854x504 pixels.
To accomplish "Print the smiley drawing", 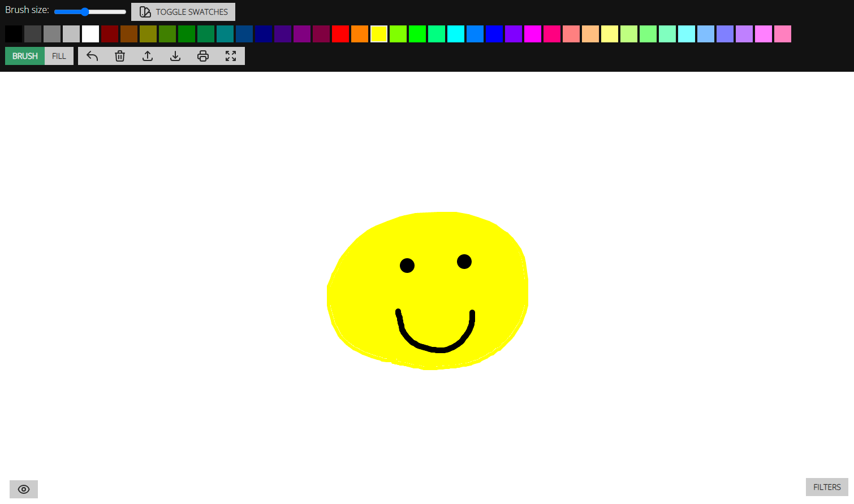I will coord(203,55).
